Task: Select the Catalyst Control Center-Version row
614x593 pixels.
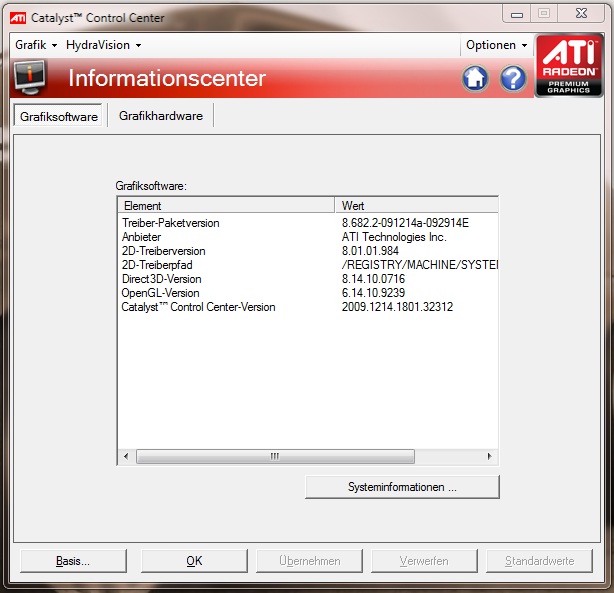Action: point(308,307)
